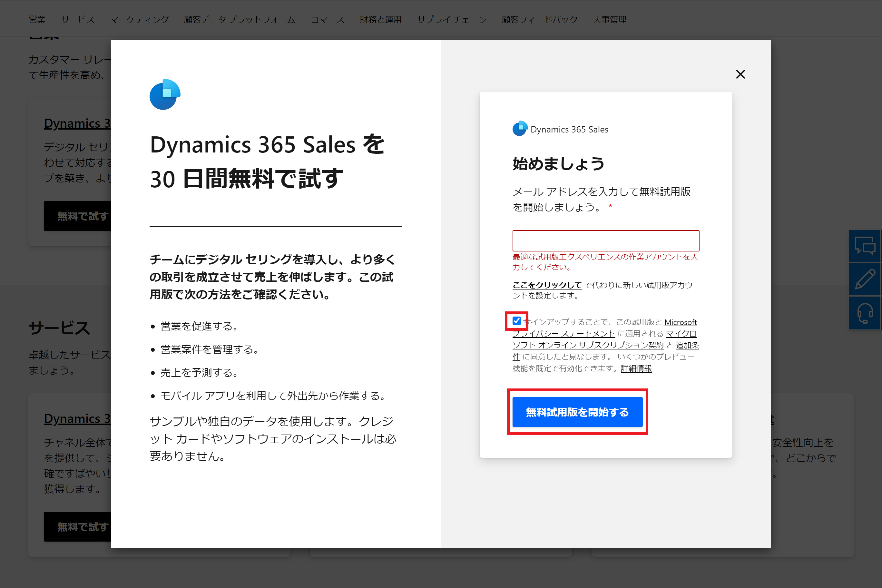Close the trial signup dialog with X
Screen dimensions: 882x588
[x=740, y=74]
